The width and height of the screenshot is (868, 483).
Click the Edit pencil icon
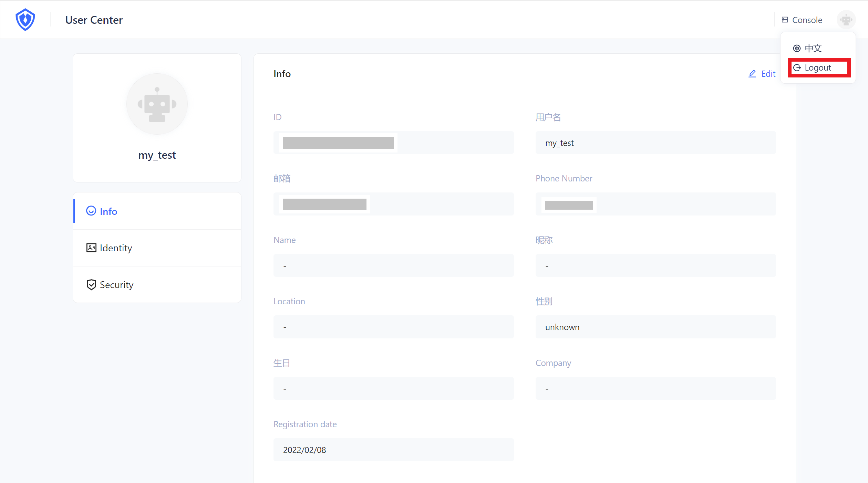(752, 74)
